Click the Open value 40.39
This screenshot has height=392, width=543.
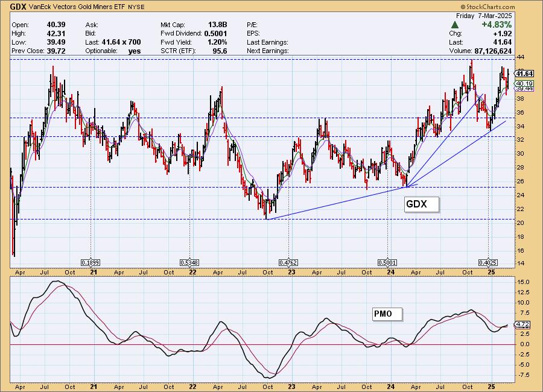[56, 25]
